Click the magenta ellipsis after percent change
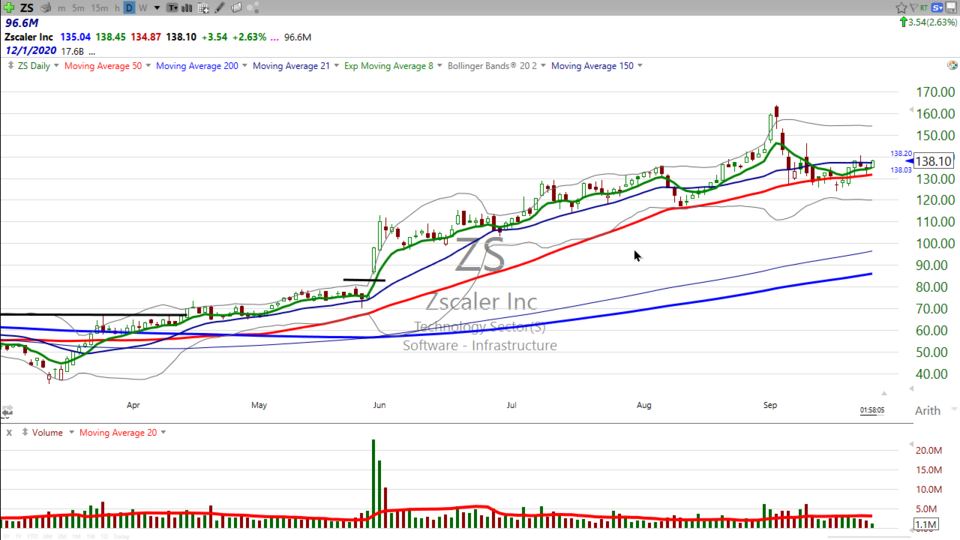The image size is (960, 540). tap(274, 39)
